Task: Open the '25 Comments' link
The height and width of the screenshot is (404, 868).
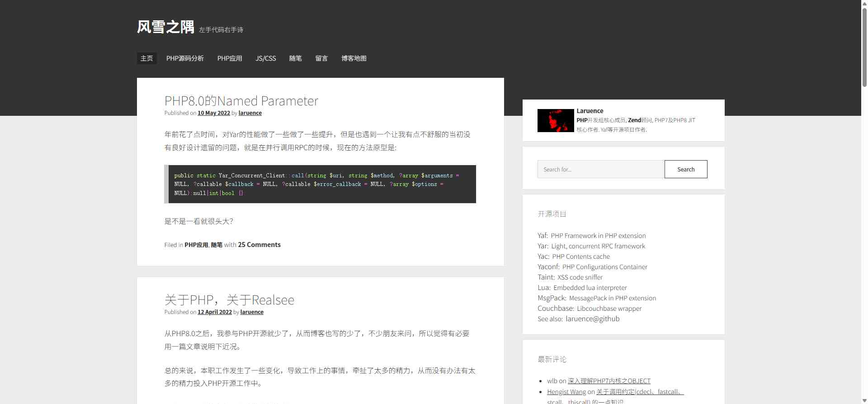Action: [x=259, y=245]
